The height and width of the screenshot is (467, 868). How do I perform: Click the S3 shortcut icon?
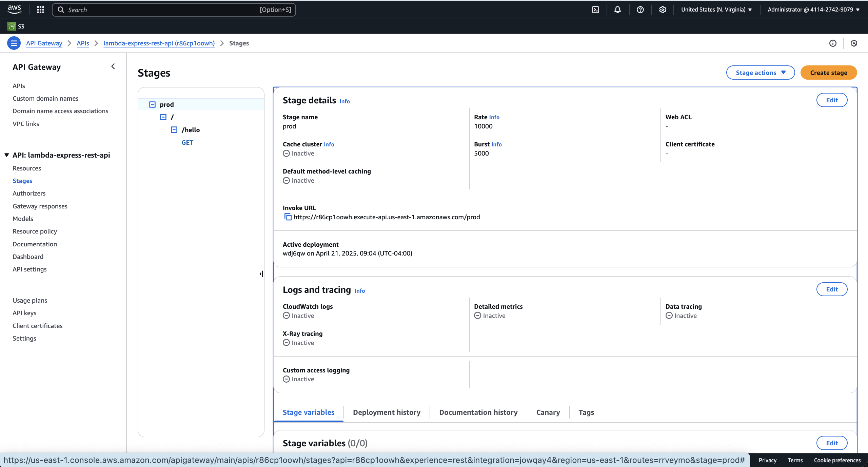[12, 26]
